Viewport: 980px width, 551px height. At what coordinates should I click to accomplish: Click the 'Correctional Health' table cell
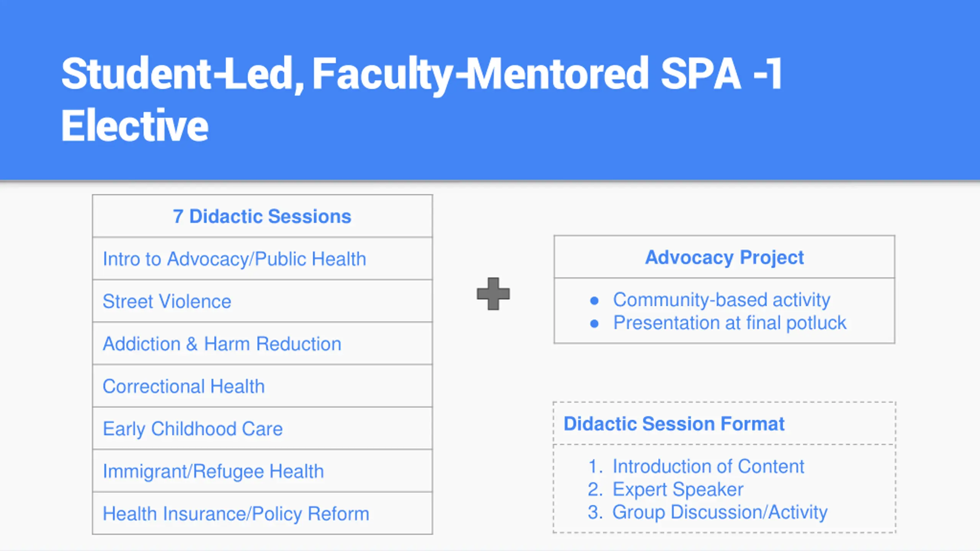tap(262, 386)
